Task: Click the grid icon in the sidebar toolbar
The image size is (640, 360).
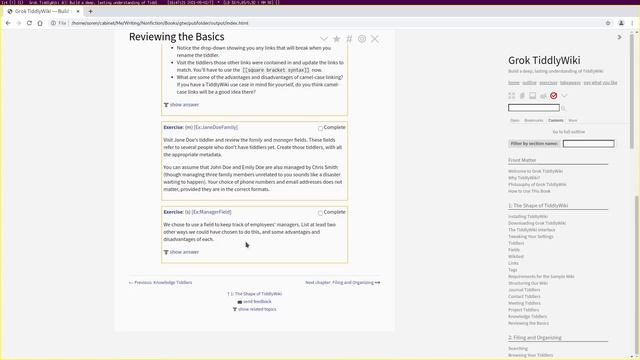Action: click(x=511, y=96)
